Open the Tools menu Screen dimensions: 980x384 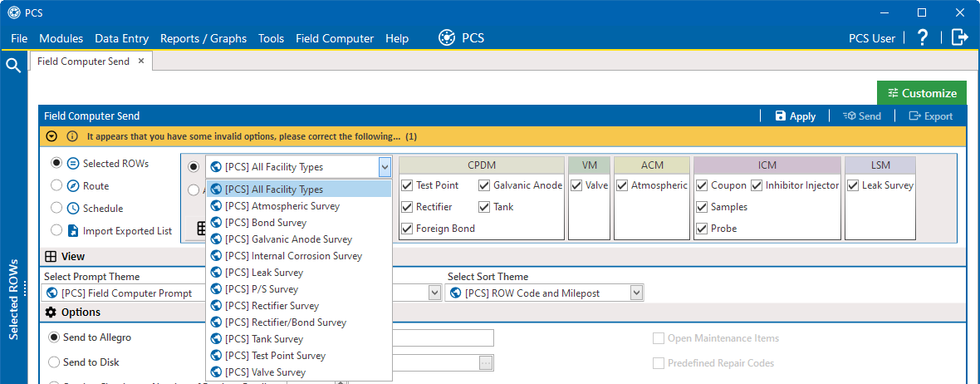click(272, 38)
